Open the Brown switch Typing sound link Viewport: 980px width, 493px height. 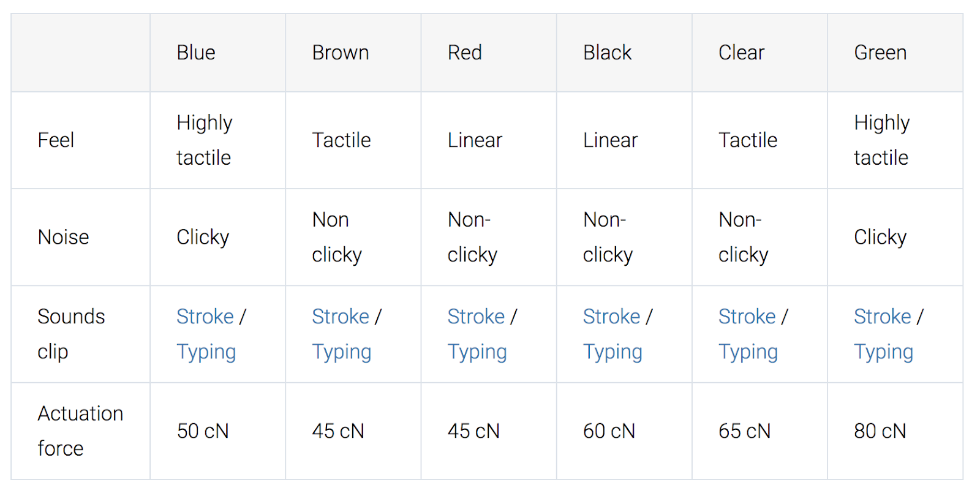pos(342,352)
